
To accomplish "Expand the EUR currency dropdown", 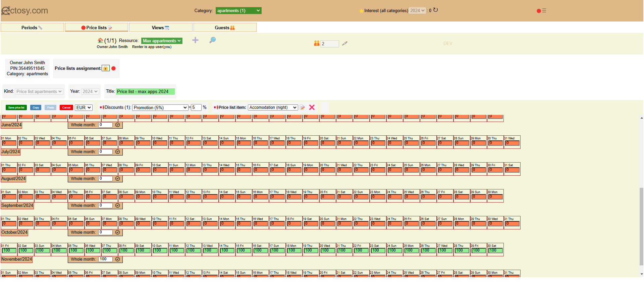I will (84, 107).
